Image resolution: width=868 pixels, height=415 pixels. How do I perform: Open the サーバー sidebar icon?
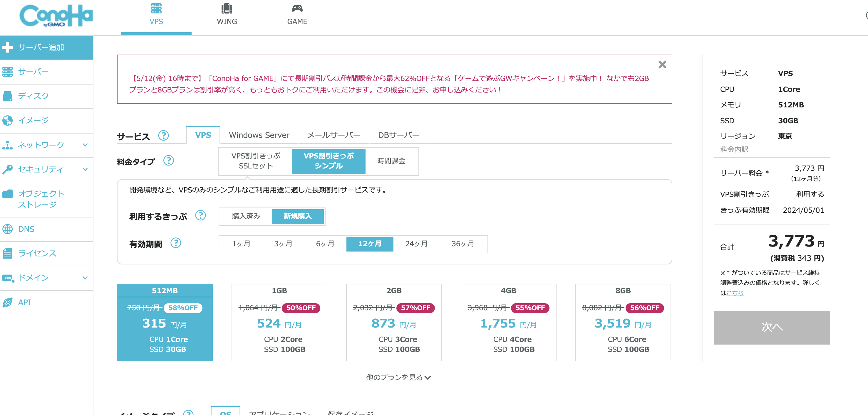[7, 72]
